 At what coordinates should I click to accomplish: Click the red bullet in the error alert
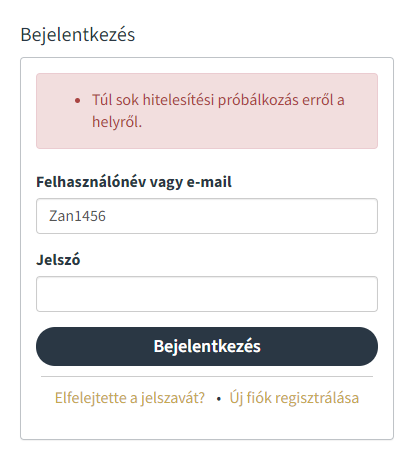tap(78, 100)
